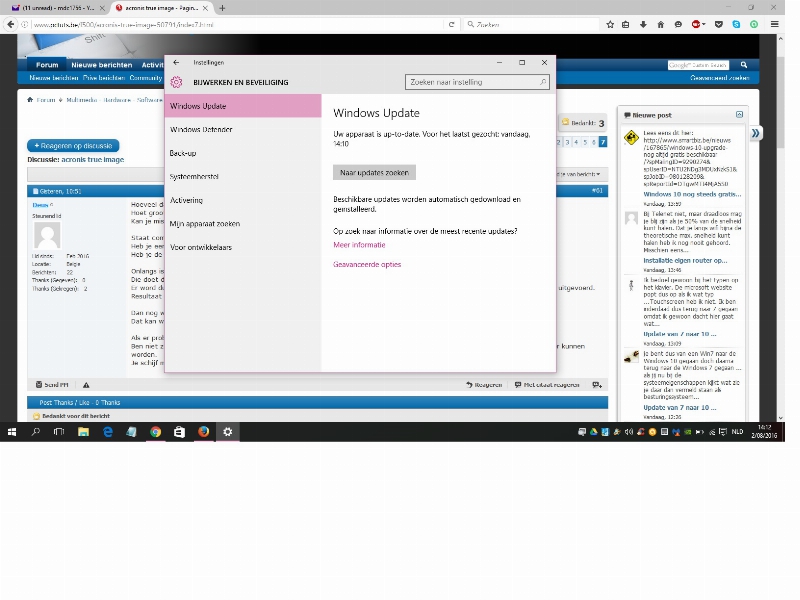The height and width of the screenshot is (600, 800).
Task: Click the Firefox Zoeken search box
Action: pyautogui.click(x=531, y=24)
